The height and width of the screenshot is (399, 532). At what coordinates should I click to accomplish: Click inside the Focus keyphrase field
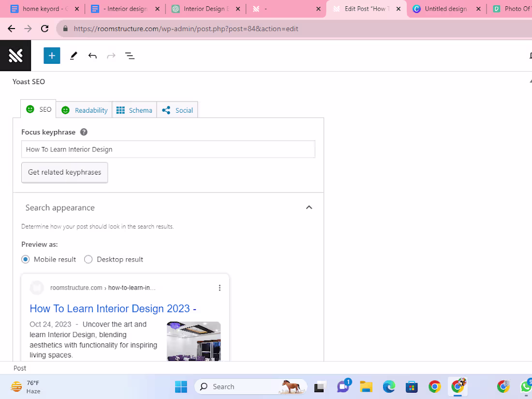point(168,149)
